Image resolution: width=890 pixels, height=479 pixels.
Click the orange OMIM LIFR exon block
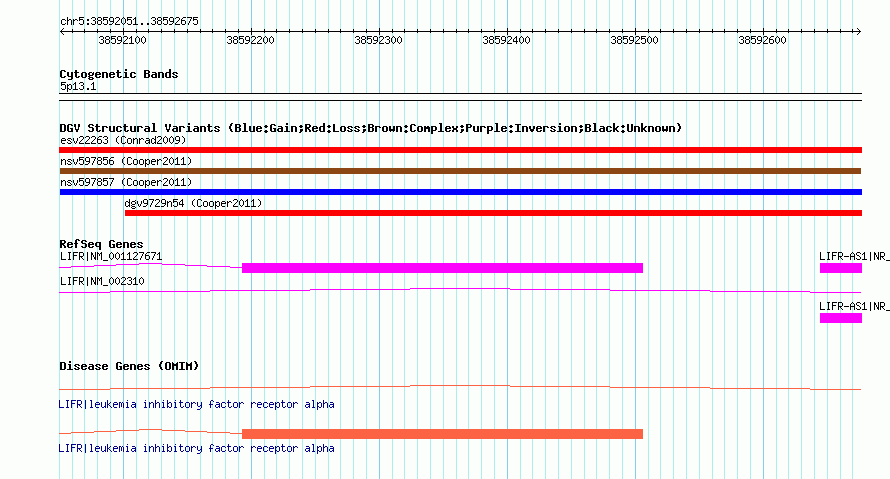(x=442, y=434)
